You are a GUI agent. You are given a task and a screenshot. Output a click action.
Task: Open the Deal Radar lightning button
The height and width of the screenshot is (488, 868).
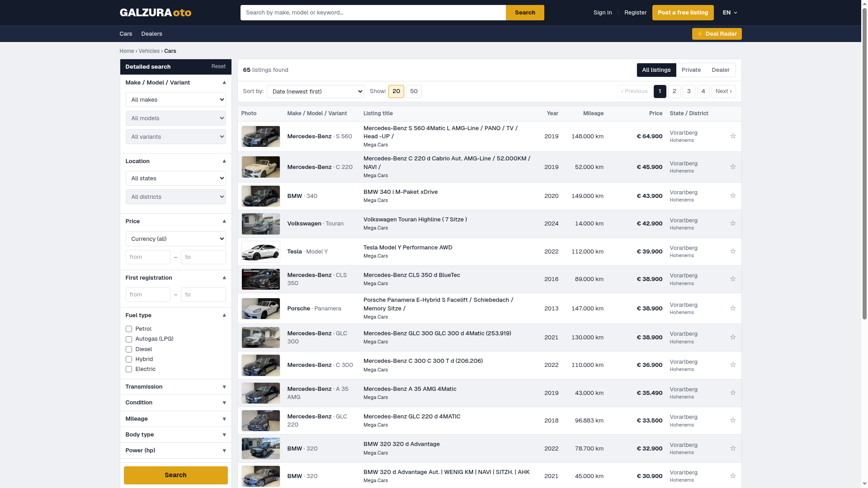click(717, 34)
